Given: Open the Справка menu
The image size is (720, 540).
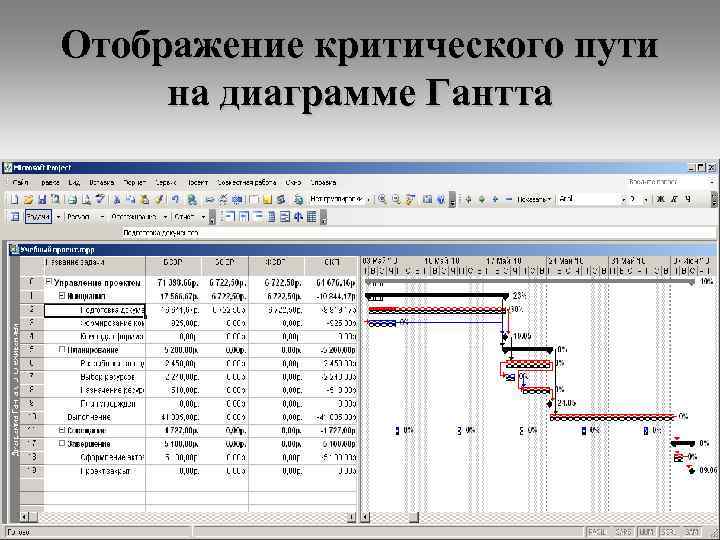Looking at the screenshot, I should pyautogui.click(x=323, y=183).
